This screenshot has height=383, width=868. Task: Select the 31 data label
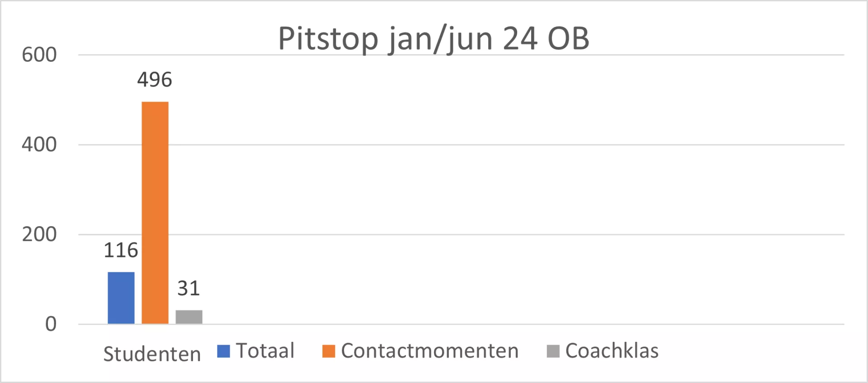click(189, 288)
